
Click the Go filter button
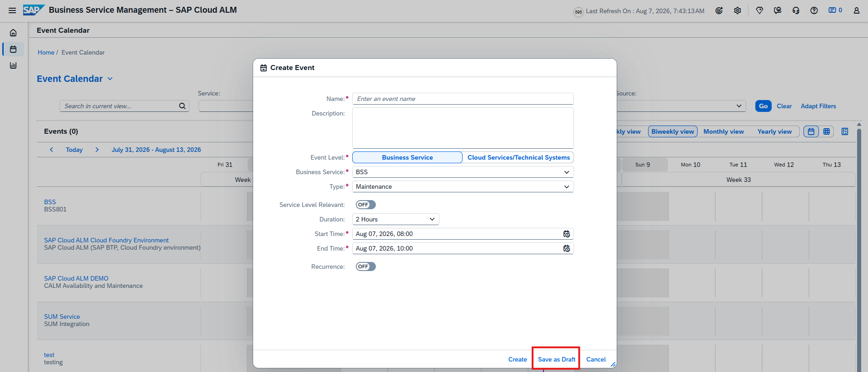tap(763, 106)
